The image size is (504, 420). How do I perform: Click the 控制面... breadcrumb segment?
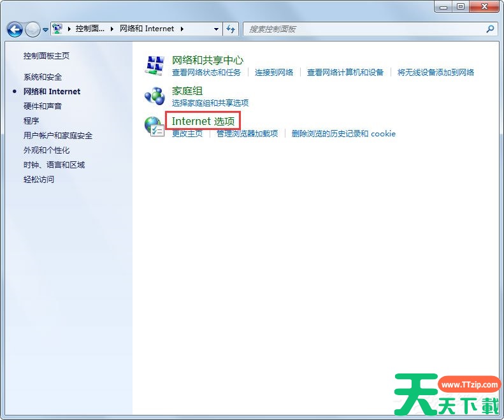(x=90, y=29)
